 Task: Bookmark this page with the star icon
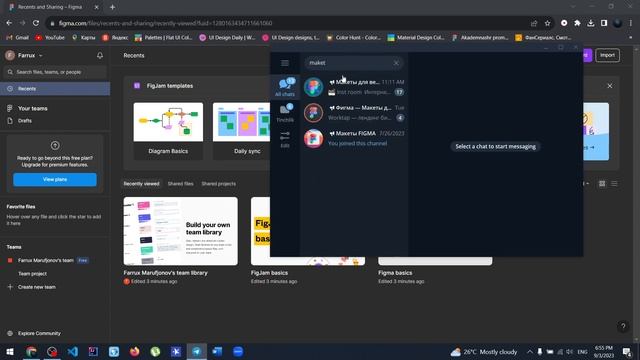click(x=548, y=23)
